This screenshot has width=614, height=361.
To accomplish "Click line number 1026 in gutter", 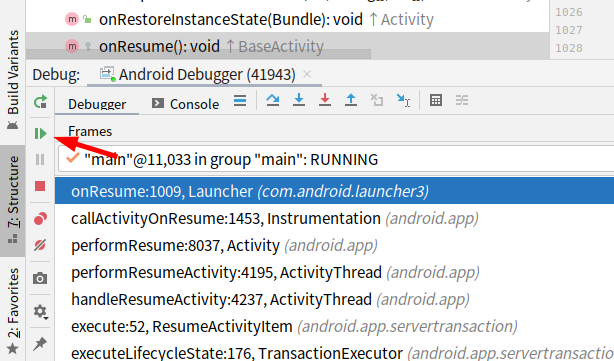I will pyautogui.click(x=569, y=12).
